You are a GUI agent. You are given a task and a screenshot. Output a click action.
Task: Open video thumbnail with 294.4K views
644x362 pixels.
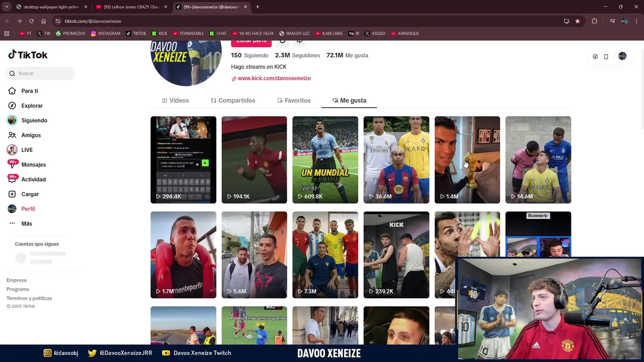point(183,160)
